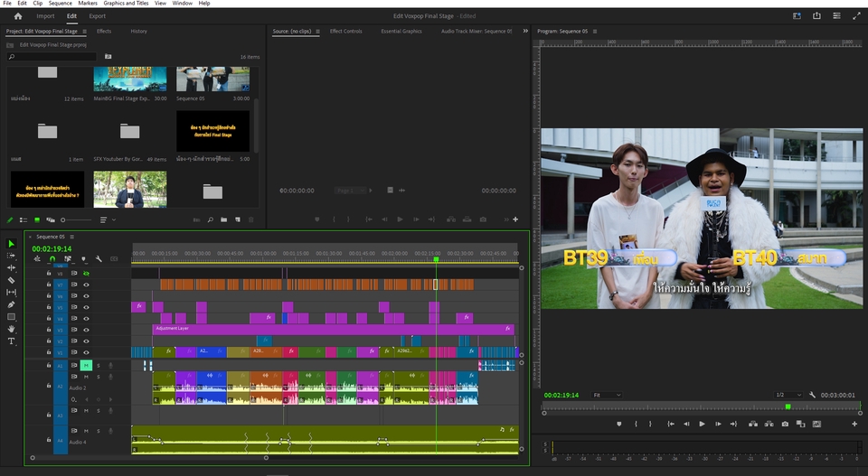
Task: Select the Razor tool
Action: point(12,280)
